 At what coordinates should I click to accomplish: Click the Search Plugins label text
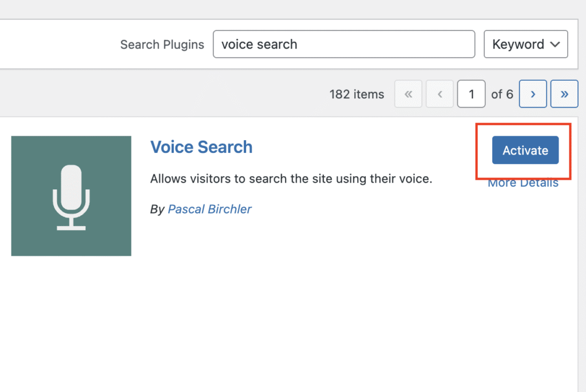click(162, 45)
